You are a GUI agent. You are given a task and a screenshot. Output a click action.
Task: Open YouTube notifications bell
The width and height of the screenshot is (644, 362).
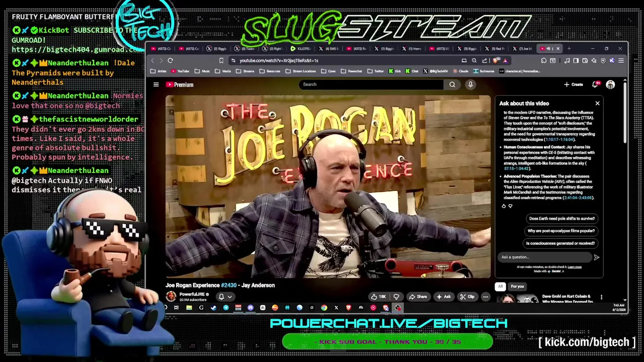596,84
